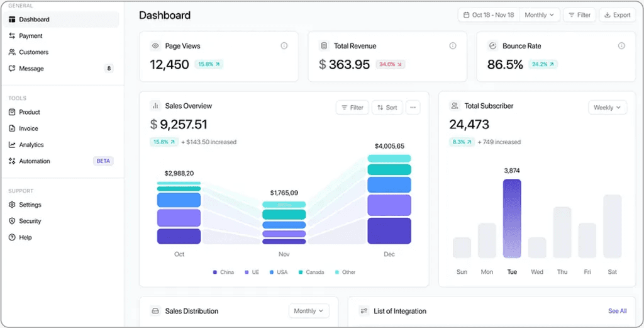Click the Analytics chart icon
Viewport: 644px width, 328px height.
pos(12,145)
